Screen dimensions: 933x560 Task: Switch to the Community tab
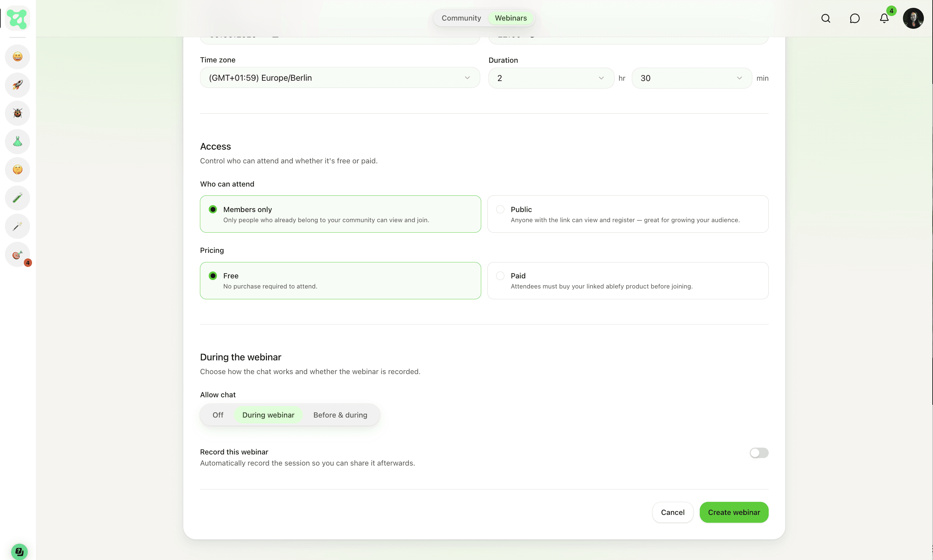pyautogui.click(x=461, y=18)
